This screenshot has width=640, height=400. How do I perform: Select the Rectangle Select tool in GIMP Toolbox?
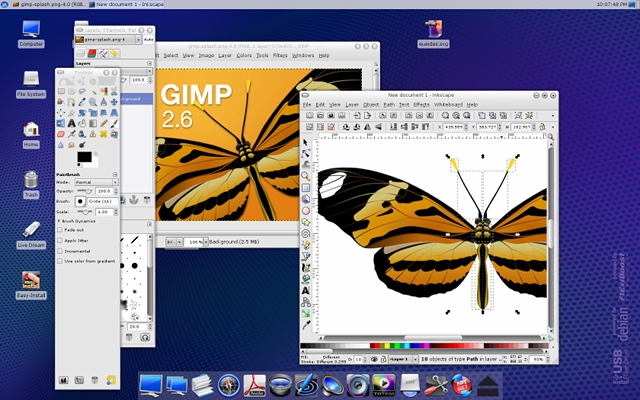coord(61,91)
